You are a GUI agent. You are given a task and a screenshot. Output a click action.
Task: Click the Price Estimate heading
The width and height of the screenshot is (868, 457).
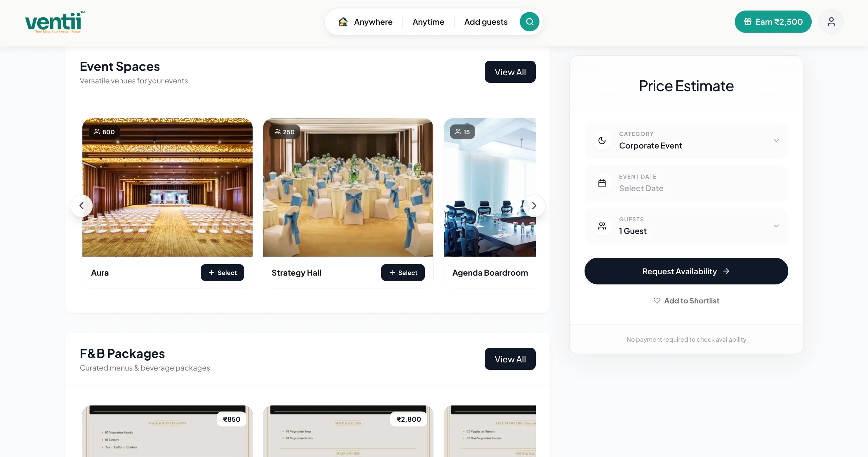686,86
